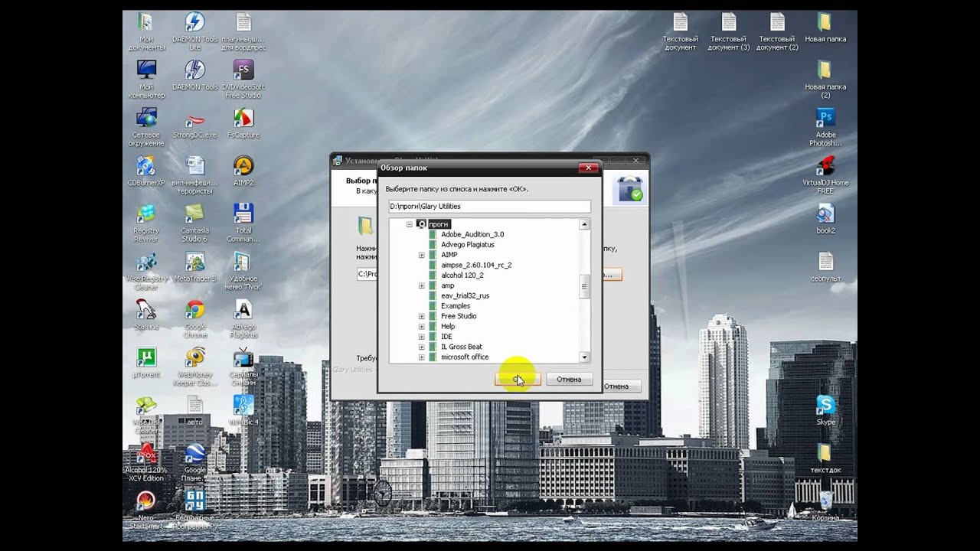Click the folder path text field
The height and width of the screenshot is (551, 980).
489,206
